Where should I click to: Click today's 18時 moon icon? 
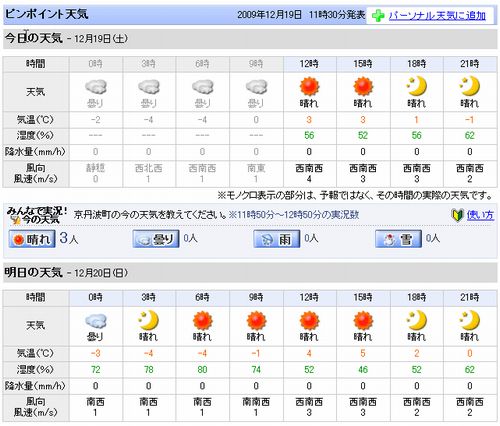(x=416, y=86)
